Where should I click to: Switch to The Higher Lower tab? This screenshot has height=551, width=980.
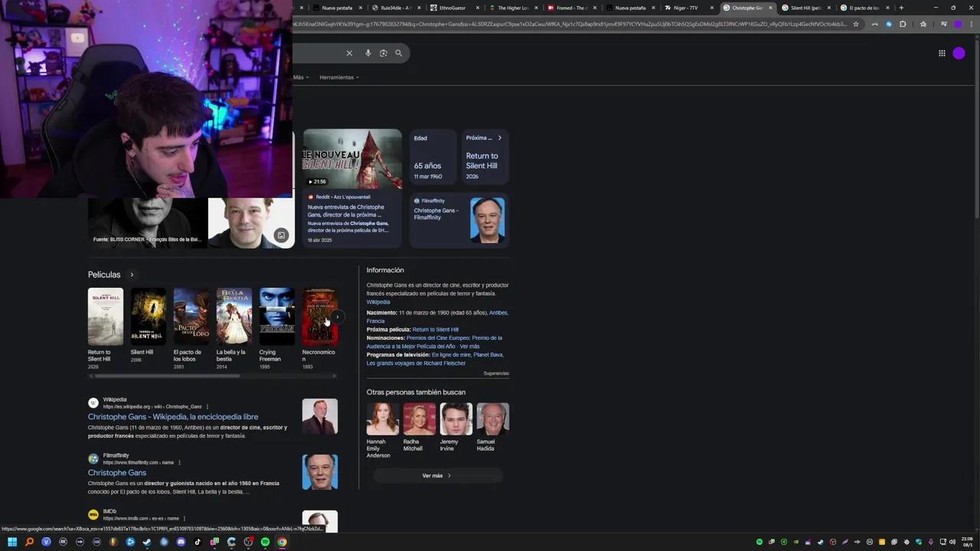click(x=511, y=8)
